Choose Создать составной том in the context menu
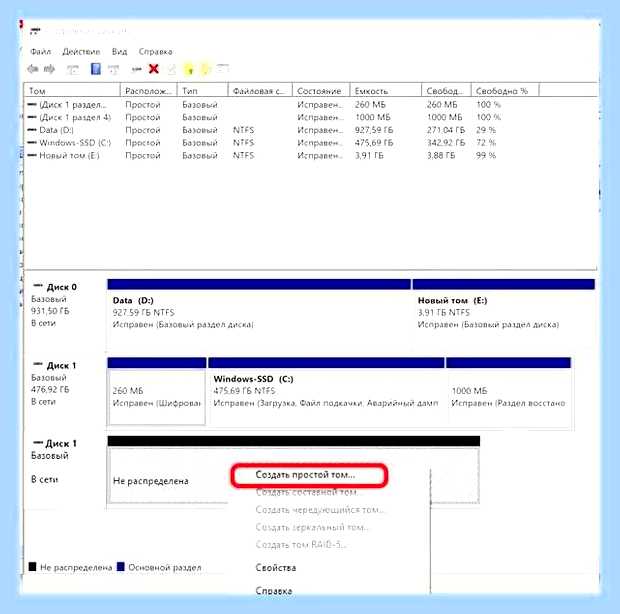Viewport: 620px width, 614px height. coord(307,492)
